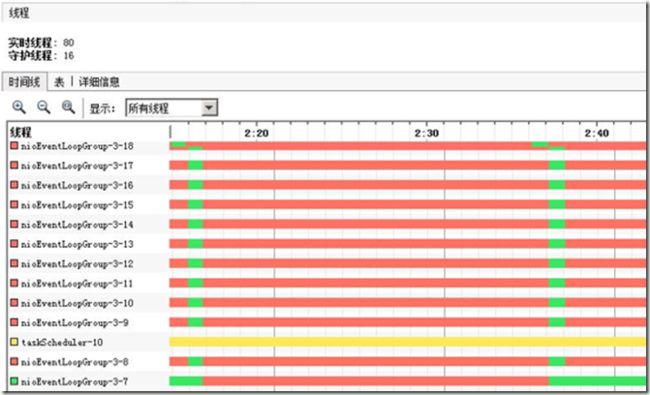Select thread name nioEventLoopGroup-3-18
Screen dimensions: 650x395
(78, 146)
